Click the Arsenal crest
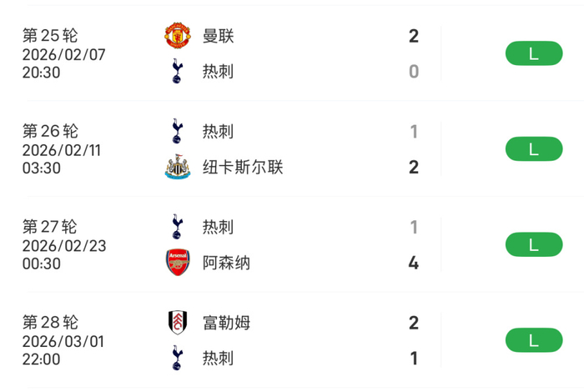 point(177,263)
